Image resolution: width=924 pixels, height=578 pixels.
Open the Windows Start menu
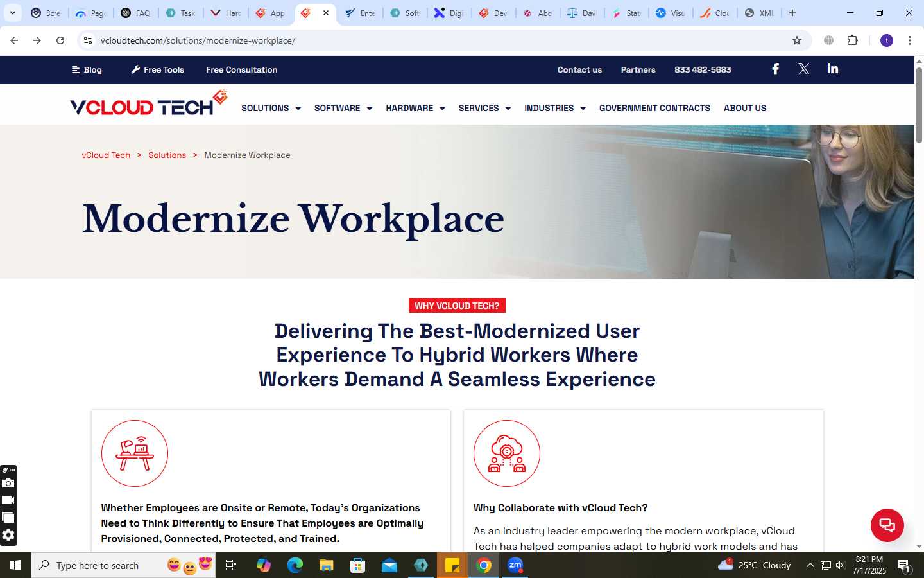15,565
